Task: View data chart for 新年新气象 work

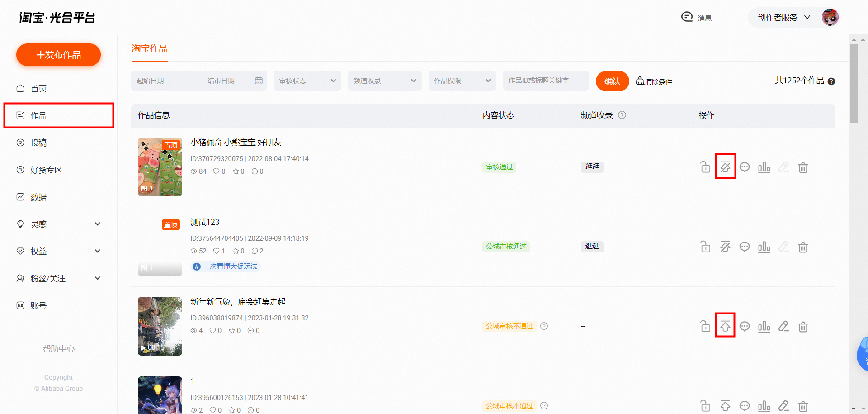Action: click(764, 326)
